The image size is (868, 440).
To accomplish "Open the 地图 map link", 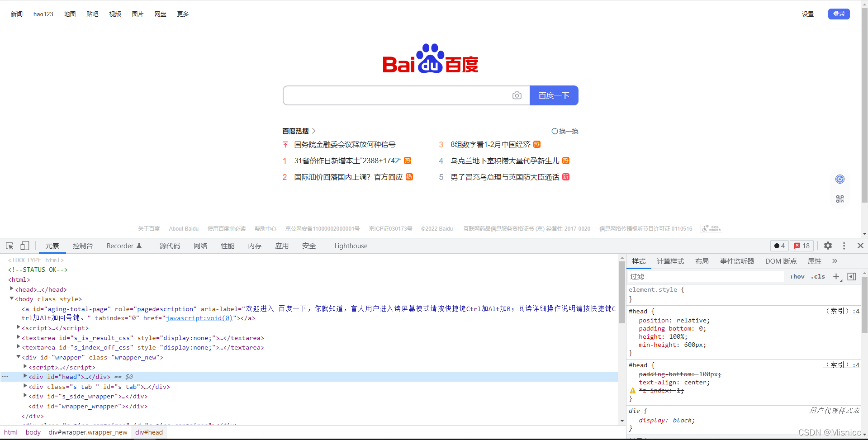I will (70, 14).
